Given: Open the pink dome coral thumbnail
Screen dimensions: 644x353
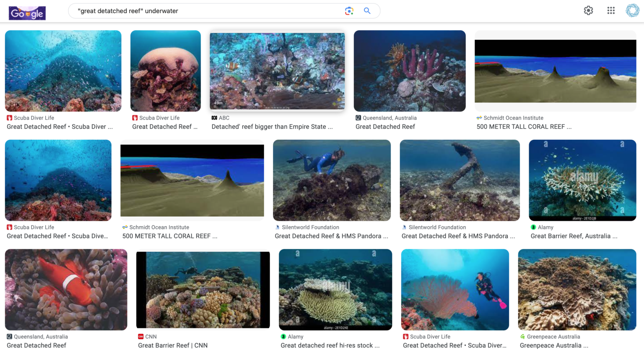Looking at the screenshot, I should click(166, 71).
